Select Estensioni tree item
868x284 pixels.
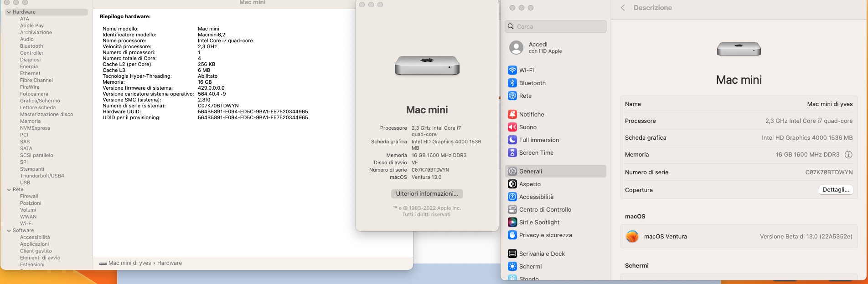[x=32, y=264]
